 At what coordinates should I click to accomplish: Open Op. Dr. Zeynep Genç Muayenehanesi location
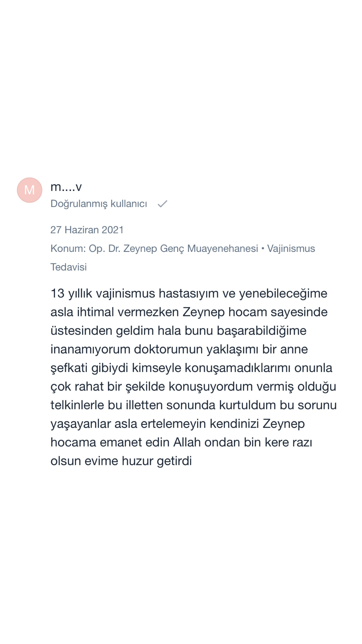(x=173, y=249)
